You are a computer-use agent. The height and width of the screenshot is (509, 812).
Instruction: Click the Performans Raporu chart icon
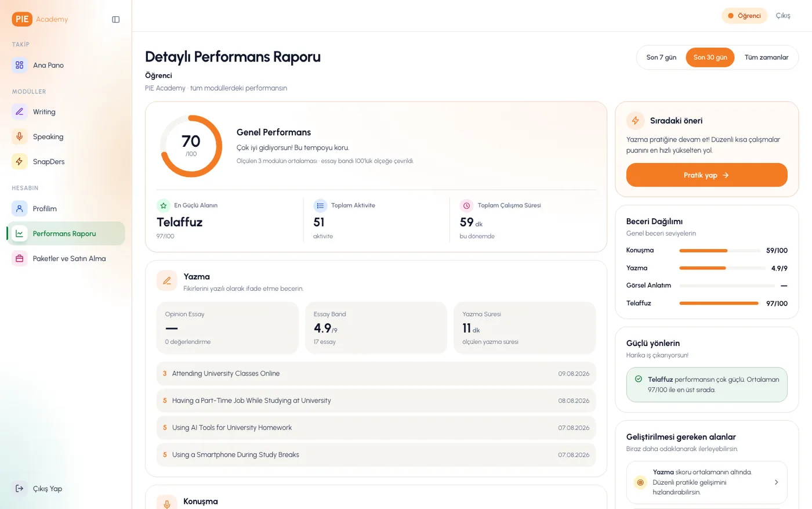[20, 233]
